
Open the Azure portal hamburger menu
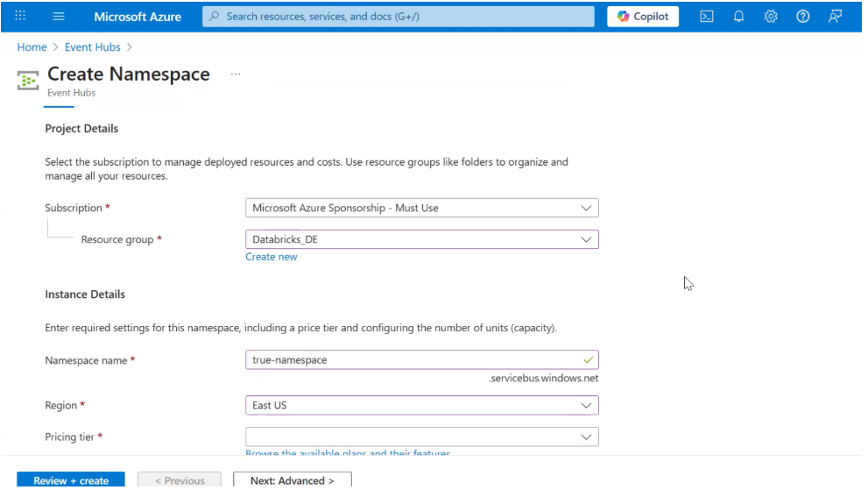pyautogui.click(x=59, y=17)
